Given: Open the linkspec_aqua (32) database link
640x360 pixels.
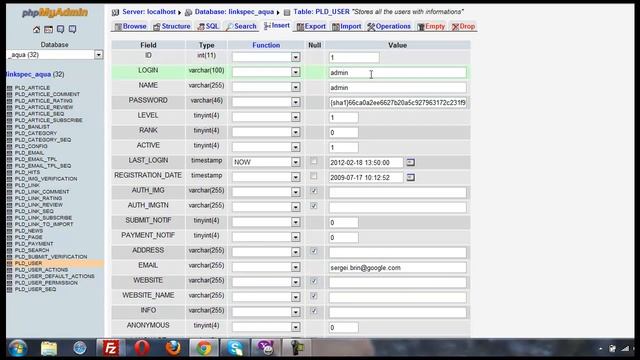Looking at the screenshot, I should tap(36, 74).
